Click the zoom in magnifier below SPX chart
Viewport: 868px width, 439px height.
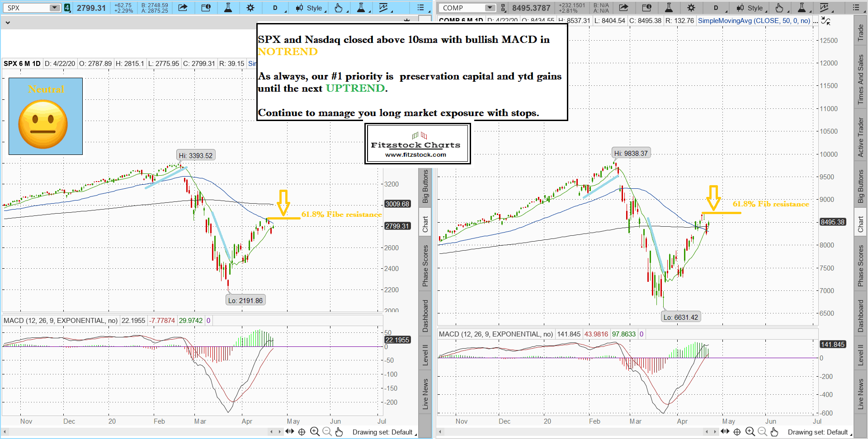(x=315, y=432)
